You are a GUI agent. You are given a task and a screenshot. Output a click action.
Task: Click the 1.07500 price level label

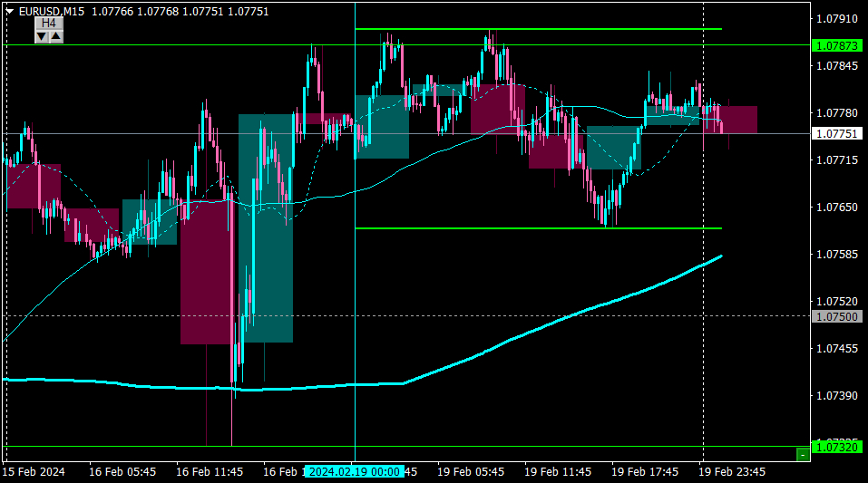837,316
